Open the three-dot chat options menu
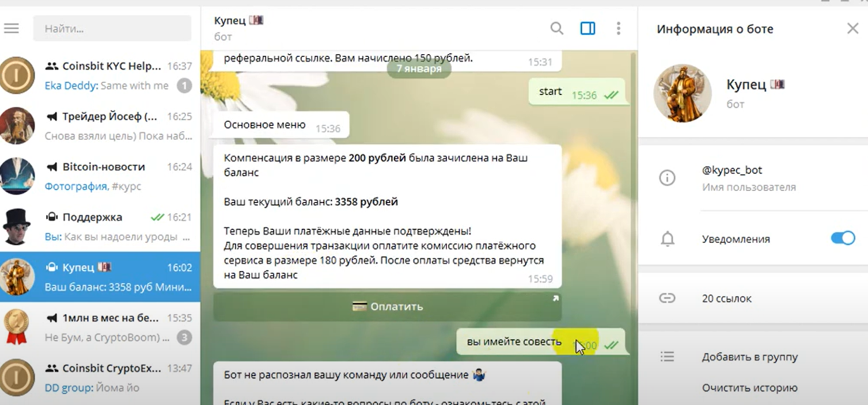868x405 pixels. pyautogui.click(x=619, y=28)
